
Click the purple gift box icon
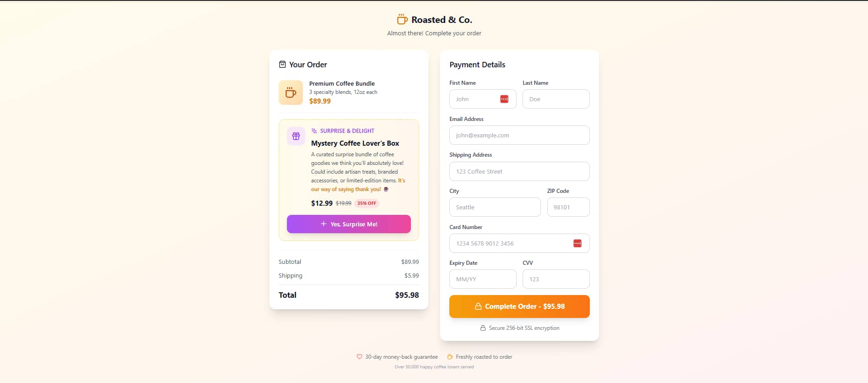click(296, 136)
